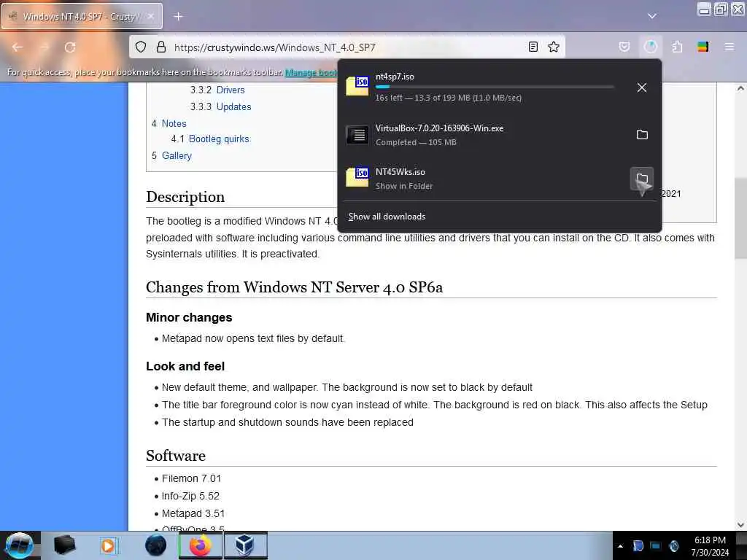The image size is (747, 560).
Task: Click the colorful extension icon in toolbar
Action: click(703, 47)
